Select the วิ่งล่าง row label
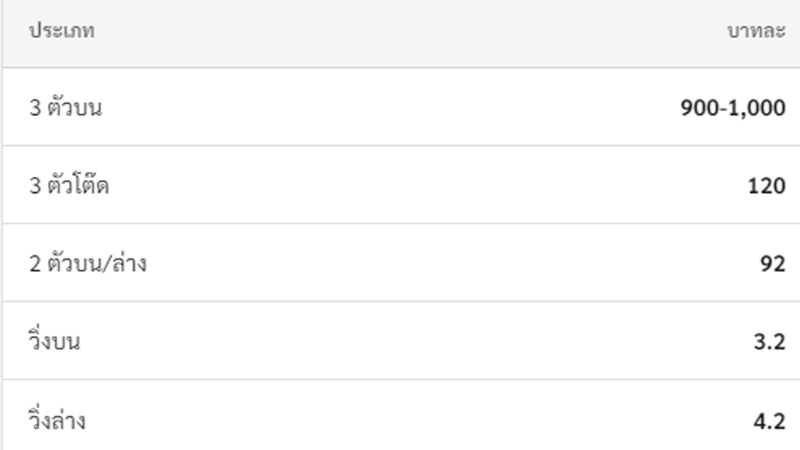Screen dimensions: 800x450 coord(57,419)
